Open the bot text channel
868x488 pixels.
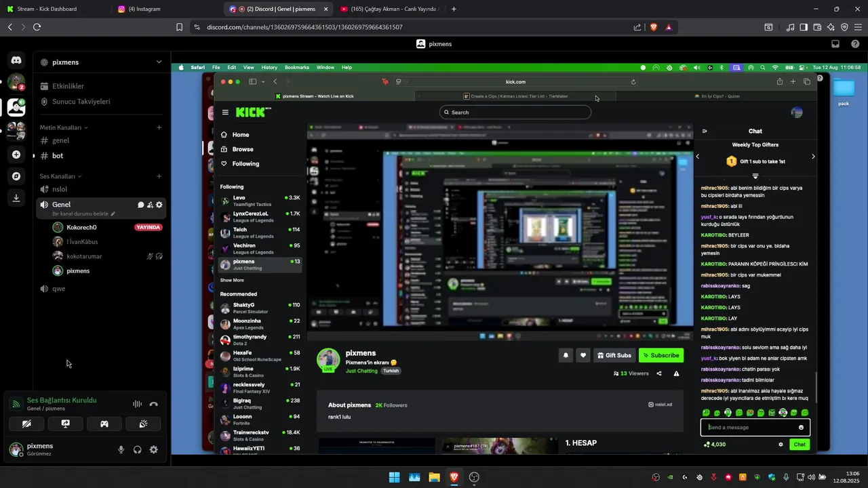pos(102,156)
